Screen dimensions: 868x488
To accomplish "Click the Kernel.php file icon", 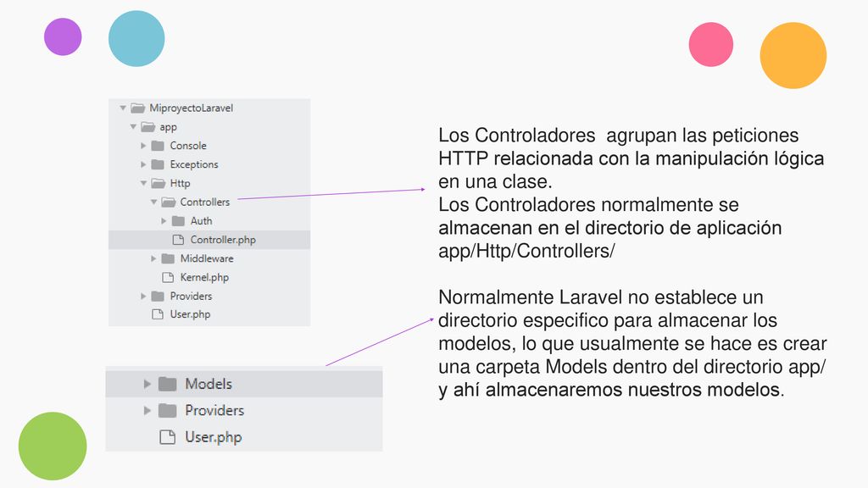I will 168,277.
